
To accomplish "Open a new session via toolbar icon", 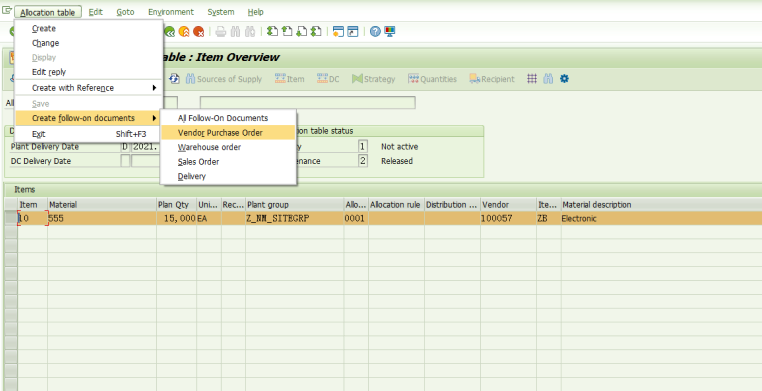I will 338,32.
